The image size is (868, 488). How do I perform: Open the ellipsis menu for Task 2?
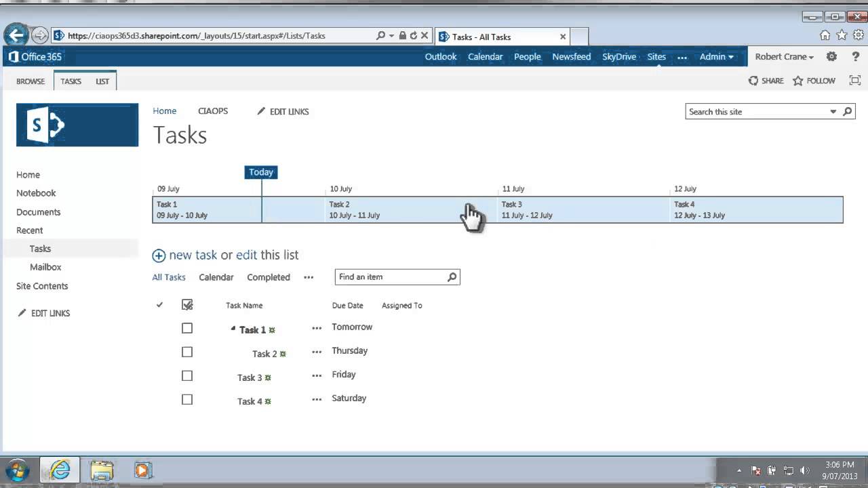coord(317,352)
